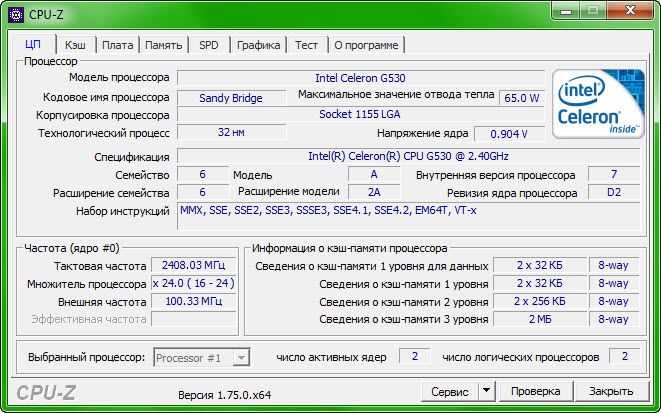Open the Processor #1 selection combo box
Image resolution: width=661 pixels, height=413 pixels.
click(x=202, y=358)
